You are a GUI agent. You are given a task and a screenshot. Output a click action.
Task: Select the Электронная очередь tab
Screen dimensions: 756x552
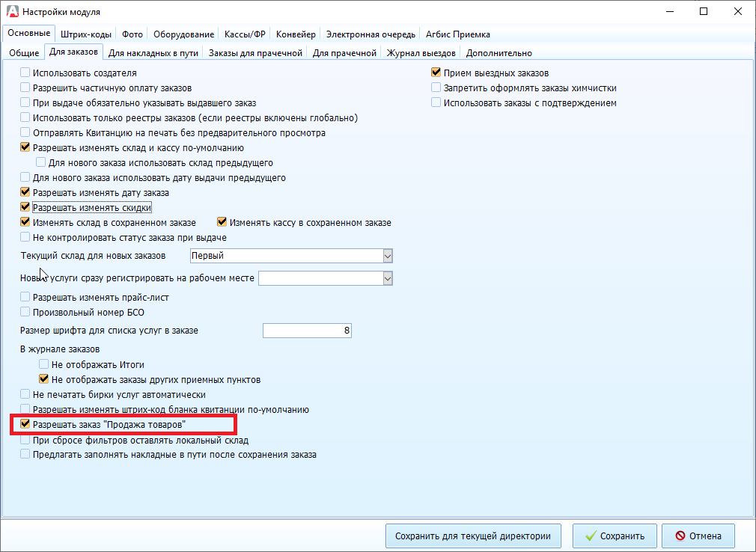point(371,34)
